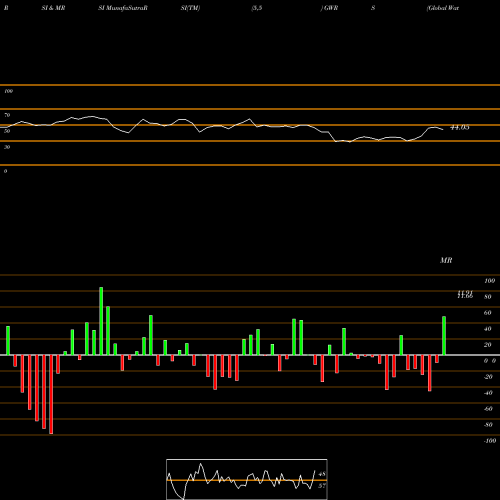The width and height of the screenshot is (500, 500).
Task: Open the mini overview chart thumbnail
Action: click(247, 479)
